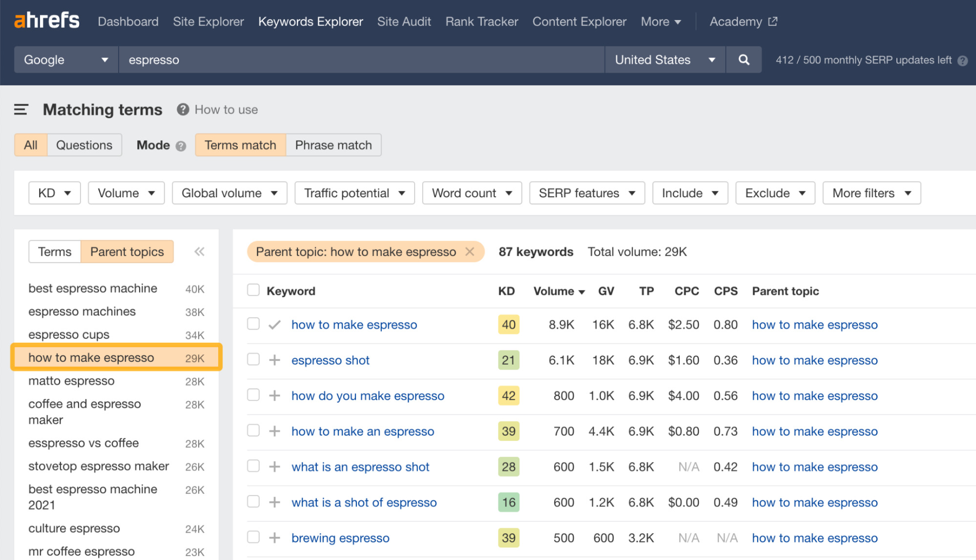Open the KD filter dropdown
Screen dimensions: 976x560
coord(54,193)
